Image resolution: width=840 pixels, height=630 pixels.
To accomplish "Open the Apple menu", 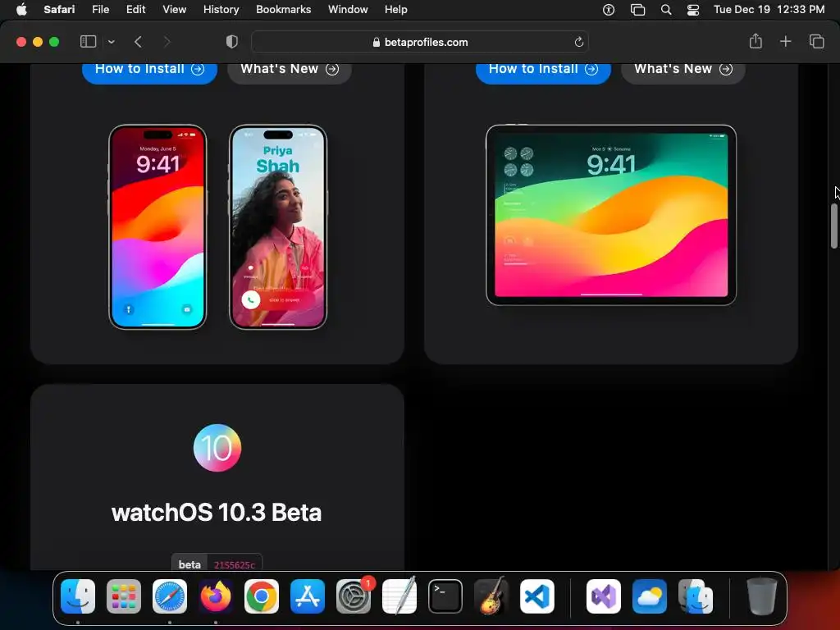I will coord(21,9).
